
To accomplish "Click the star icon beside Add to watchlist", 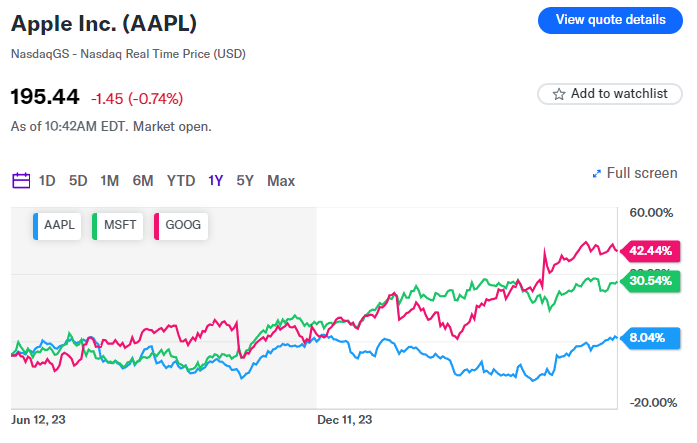I will click(x=556, y=94).
